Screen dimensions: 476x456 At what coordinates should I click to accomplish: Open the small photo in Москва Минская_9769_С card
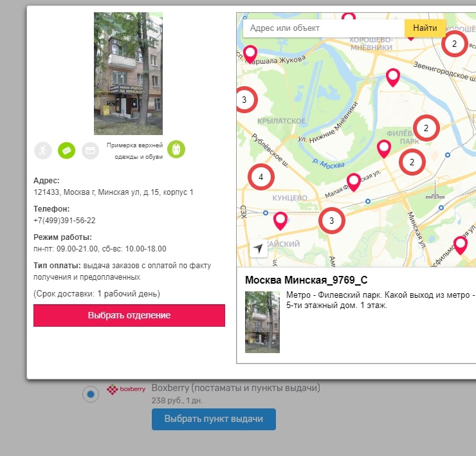point(262,322)
